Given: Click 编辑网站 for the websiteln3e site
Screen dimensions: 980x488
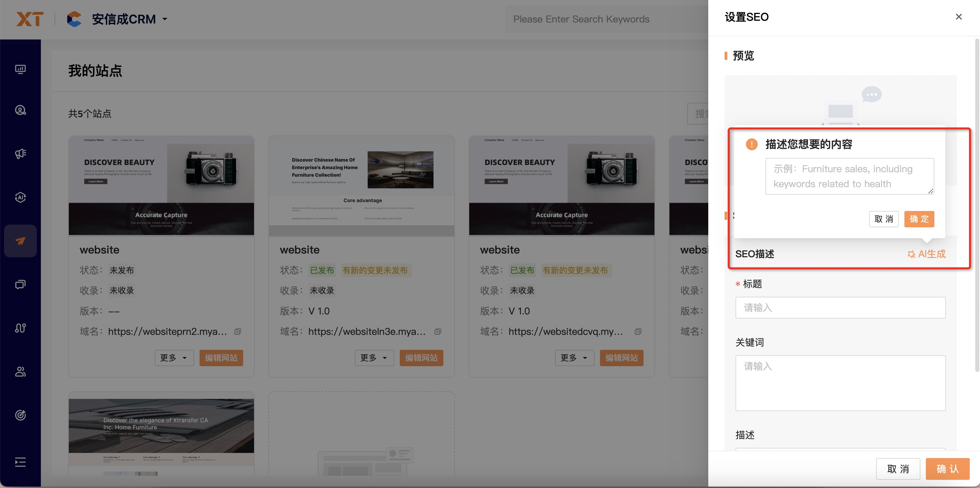Looking at the screenshot, I should 421,358.
